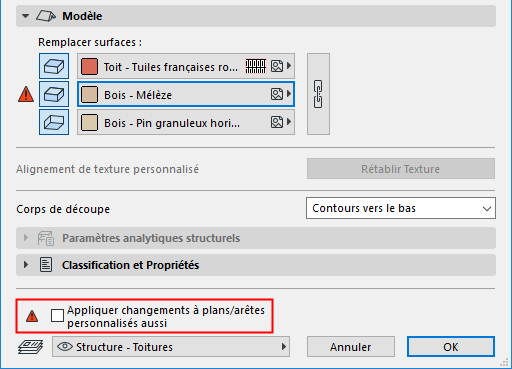Click the texture icon in Bois - Pin granuleux row
The width and height of the screenshot is (512, 369).
(x=277, y=122)
